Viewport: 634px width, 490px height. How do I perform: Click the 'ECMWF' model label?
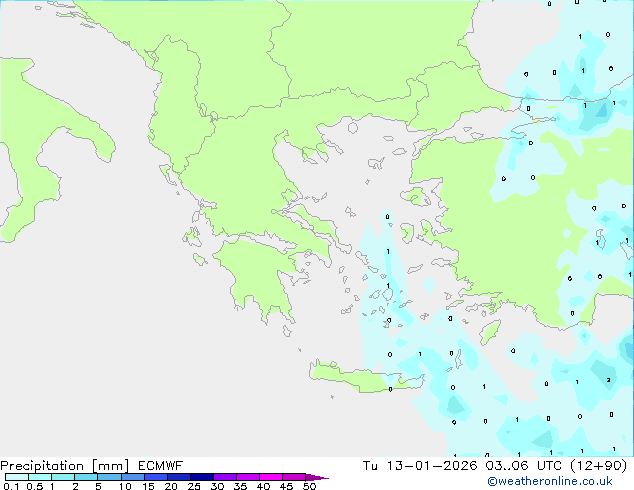pos(161,466)
